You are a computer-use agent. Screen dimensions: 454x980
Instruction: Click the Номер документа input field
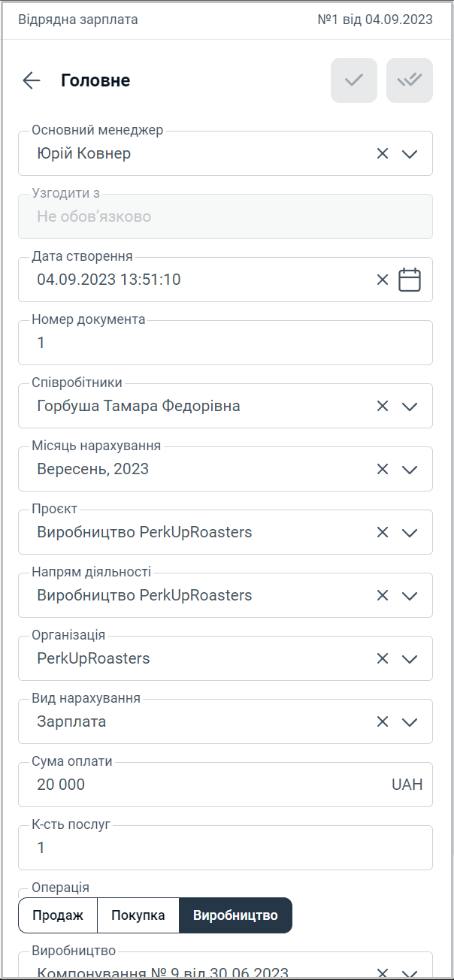click(x=225, y=343)
